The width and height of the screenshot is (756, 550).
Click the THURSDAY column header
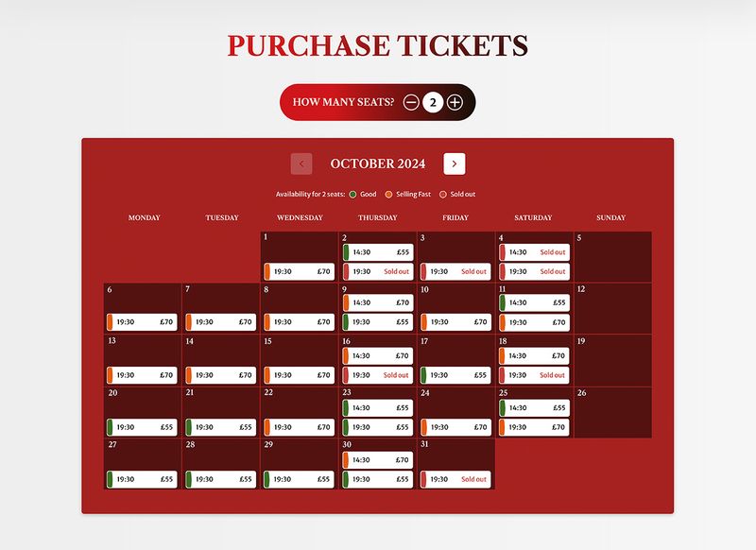coord(378,217)
